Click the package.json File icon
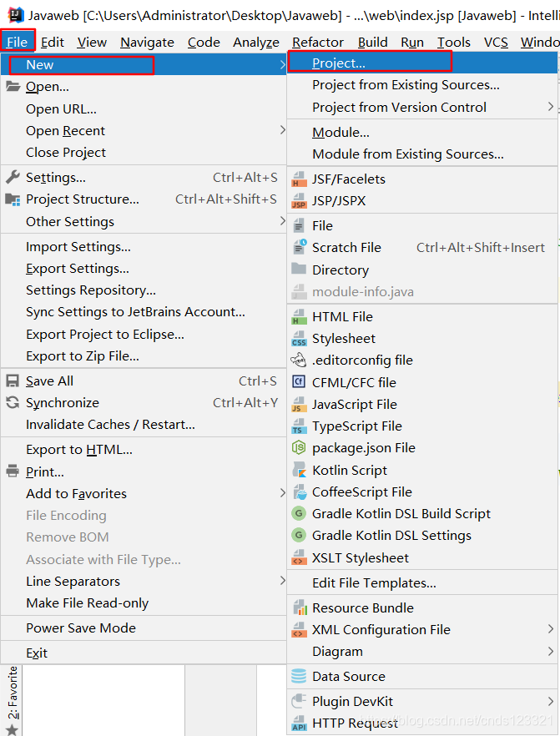Screen dimensions: 560x736 coord(299,448)
